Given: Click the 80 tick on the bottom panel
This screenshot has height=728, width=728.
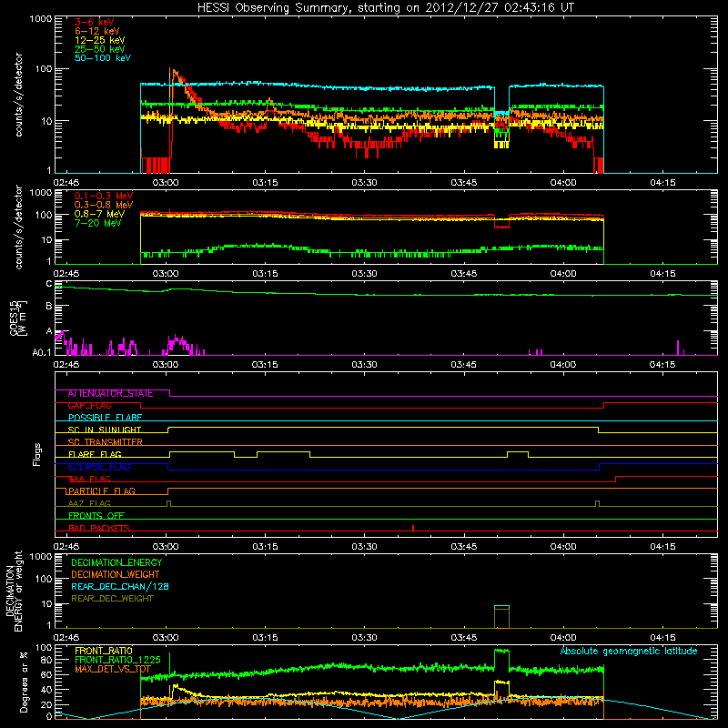Looking at the screenshot, I should point(46,660).
